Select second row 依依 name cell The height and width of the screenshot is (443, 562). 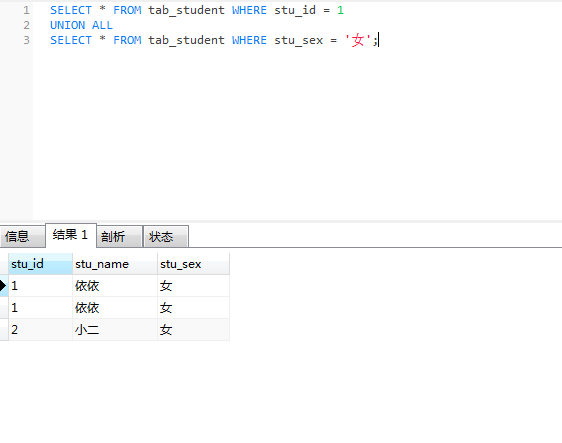tap(115, 308)
